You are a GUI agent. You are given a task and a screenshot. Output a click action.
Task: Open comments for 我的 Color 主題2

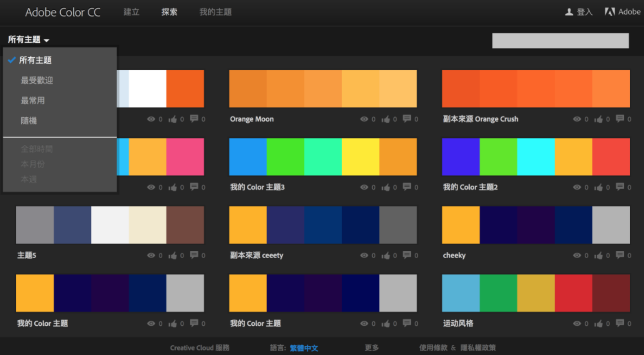(x=620, y=187)
